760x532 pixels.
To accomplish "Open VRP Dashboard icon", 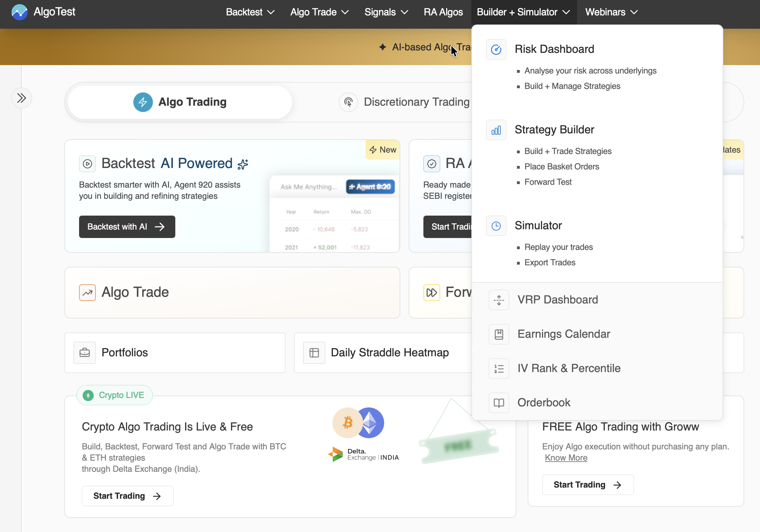I will [x=499, y=300].
